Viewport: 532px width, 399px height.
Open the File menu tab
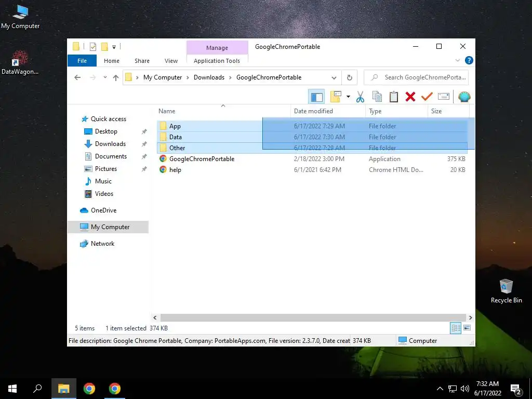tap(82, 61)
